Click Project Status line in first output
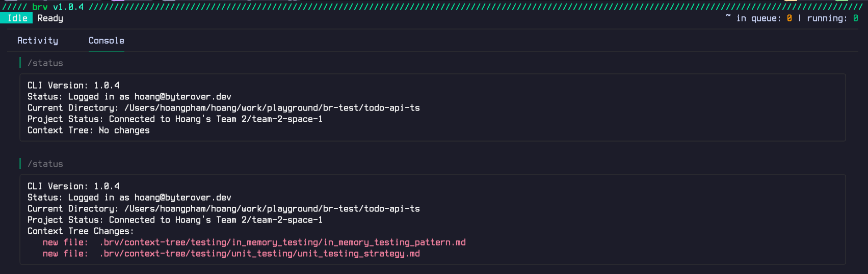Image resolution: width=868 pixels, height=274 pixels. pyautogui.click(x=175, y=119)
